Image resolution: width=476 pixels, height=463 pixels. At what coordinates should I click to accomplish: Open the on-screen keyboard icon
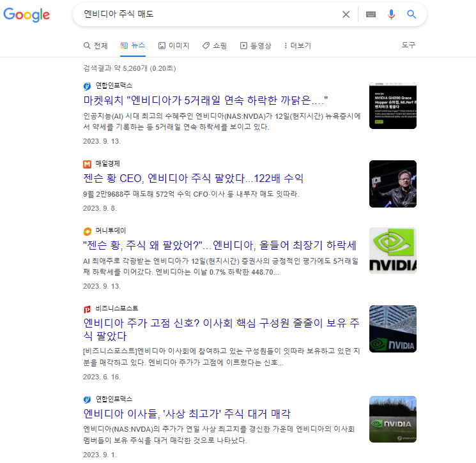point(371,14)
